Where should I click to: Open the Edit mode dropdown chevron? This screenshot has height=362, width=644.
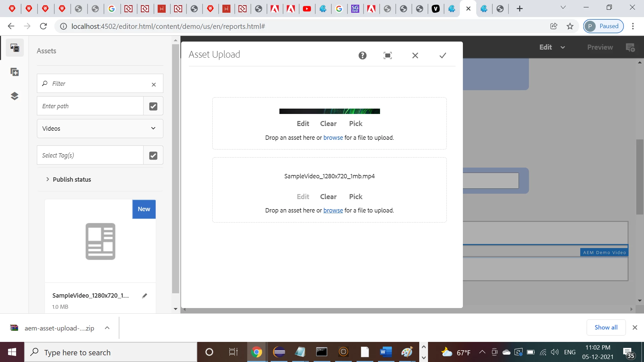(x=563, y=47)
